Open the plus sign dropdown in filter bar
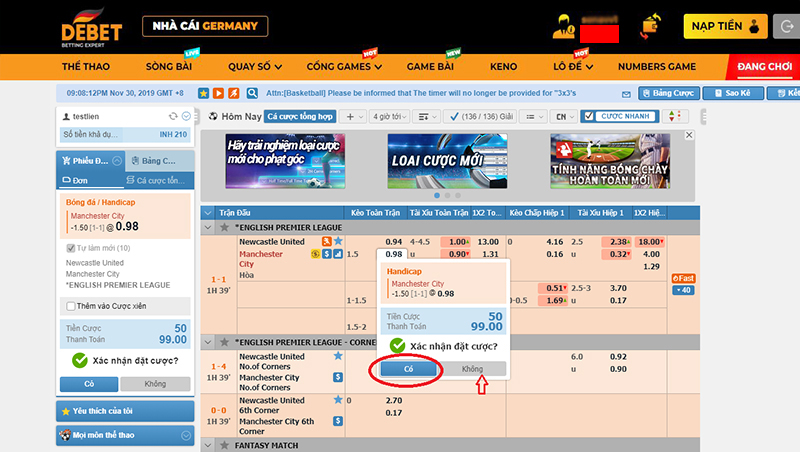This screenshot has height=452, width=800. [355, 116]
